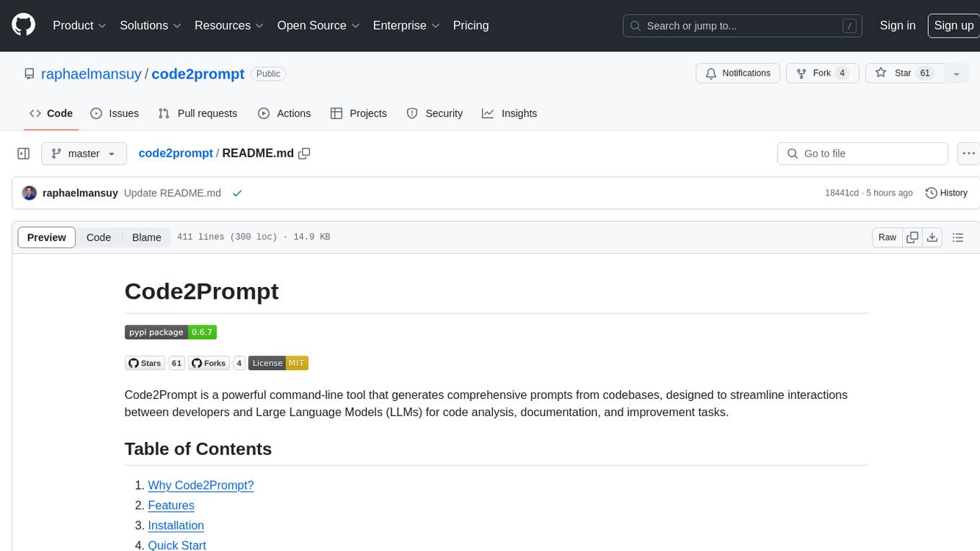Focus the Search or jump to field
This screenshot has width=980, height=551.
point(744,26)
